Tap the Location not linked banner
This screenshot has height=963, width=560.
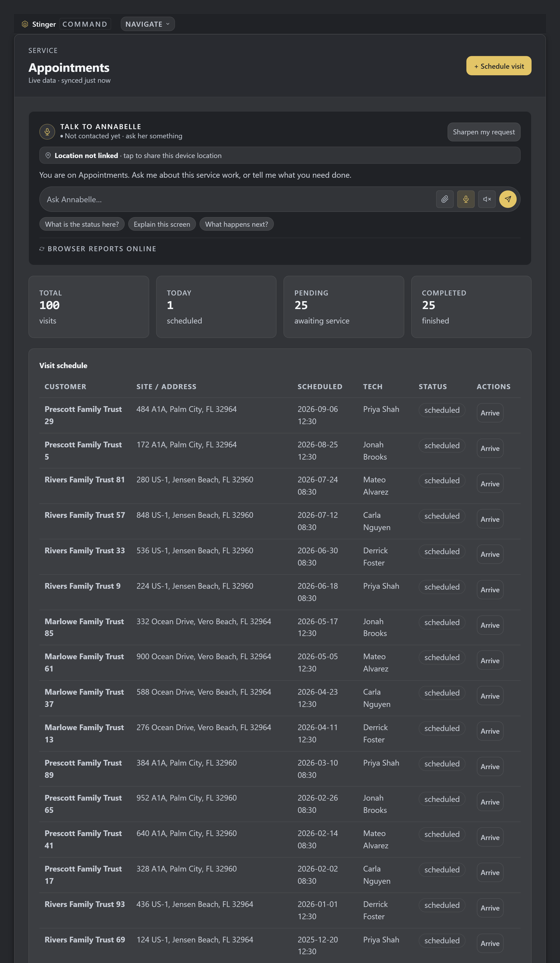click(280, 156)
